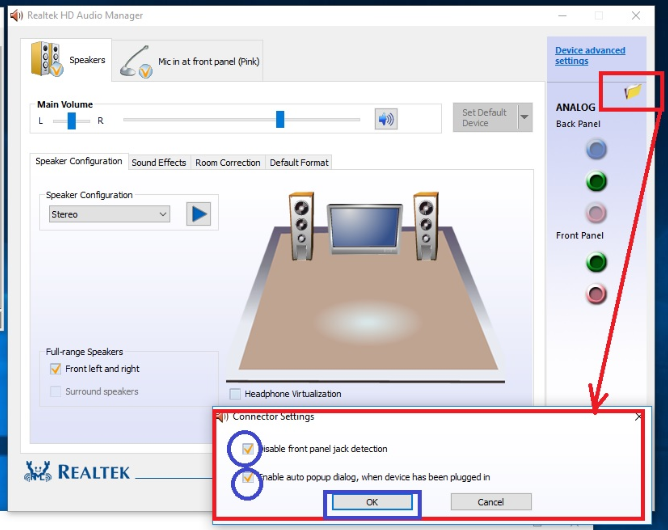
Task: Minimize the Realtek HD Audio Manager window
Action: 562,16
